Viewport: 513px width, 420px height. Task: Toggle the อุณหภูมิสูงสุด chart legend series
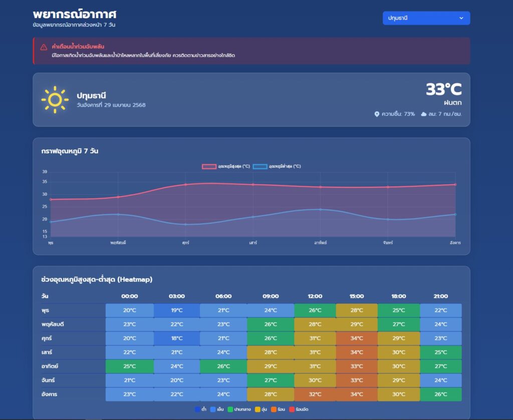coord(225,166)
